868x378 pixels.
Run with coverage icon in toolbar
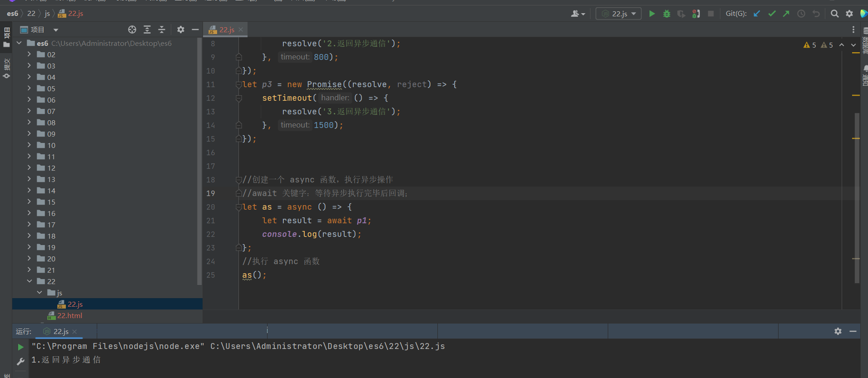tap(681, 14)
